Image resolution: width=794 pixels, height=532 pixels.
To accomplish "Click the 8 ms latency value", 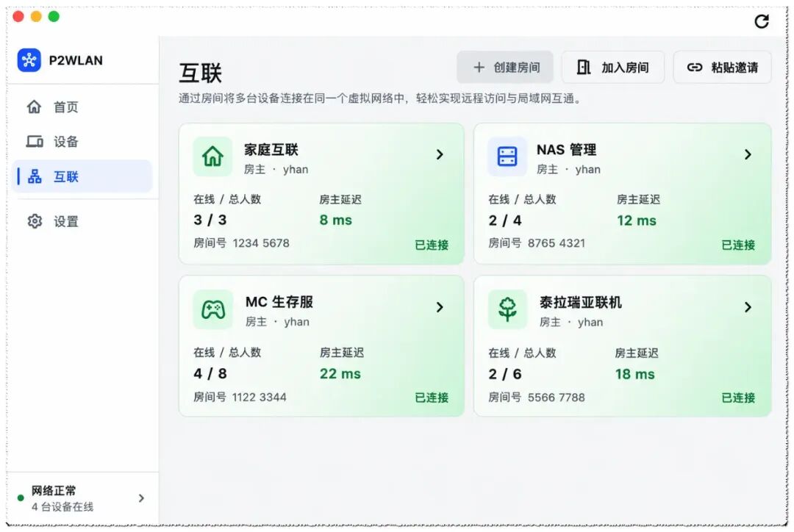I will pyautogui.click(x=336, y=220).
